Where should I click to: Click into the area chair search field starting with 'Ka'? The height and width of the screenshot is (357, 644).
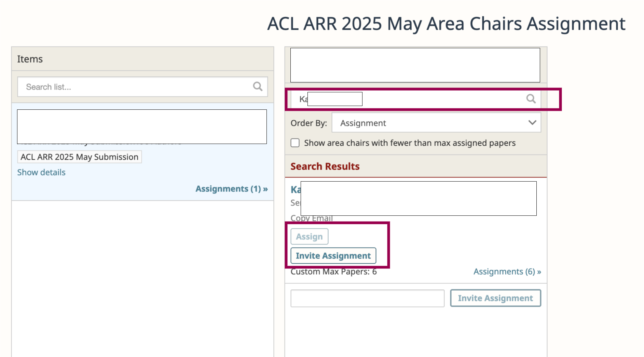pos(416,99)
